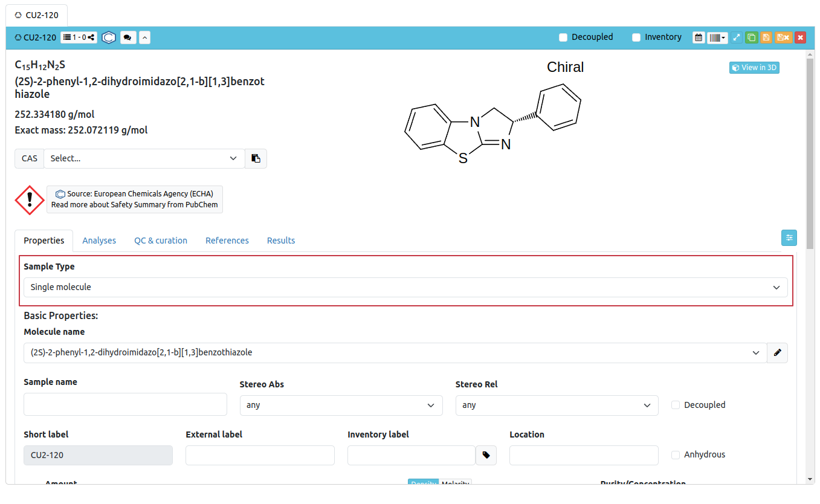Open the comments speech bubble icon

(x=128, y=37)
